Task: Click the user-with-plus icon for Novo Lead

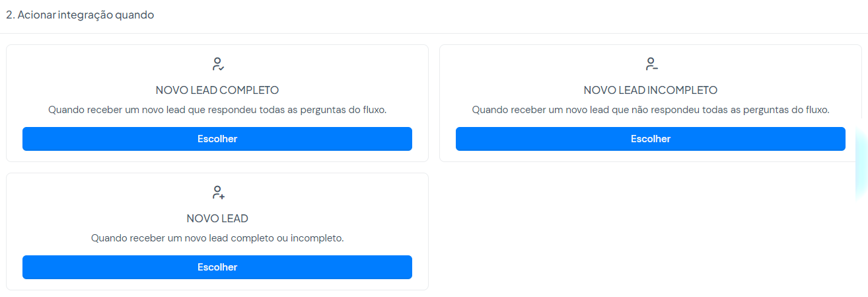Action: click(x=218, y=192)
